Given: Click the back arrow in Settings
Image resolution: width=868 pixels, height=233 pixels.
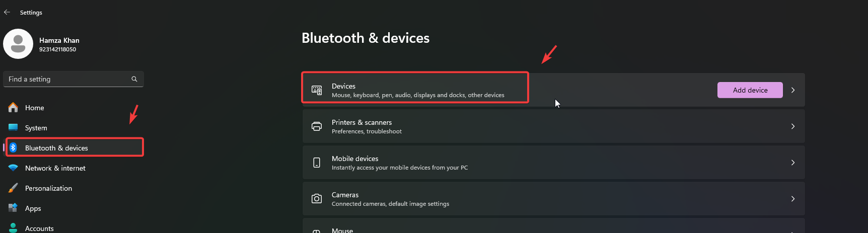Looking at the screenshot, I should tap(7, 12).
